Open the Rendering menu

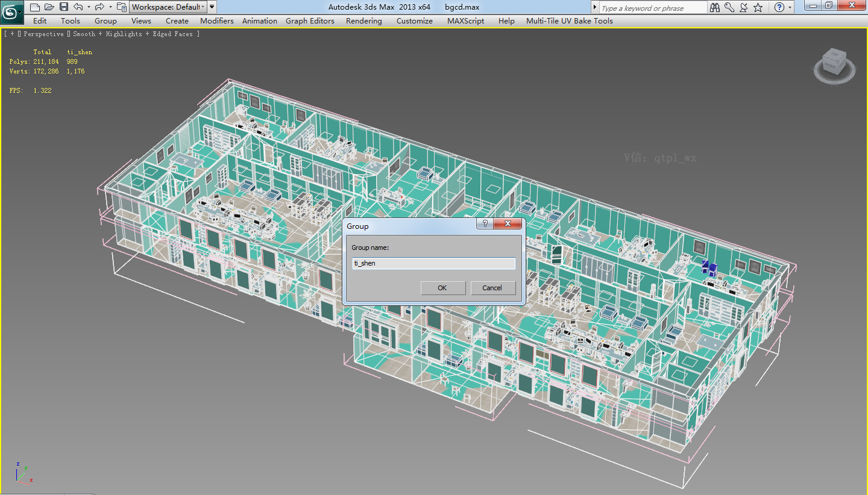pos(364,20)
